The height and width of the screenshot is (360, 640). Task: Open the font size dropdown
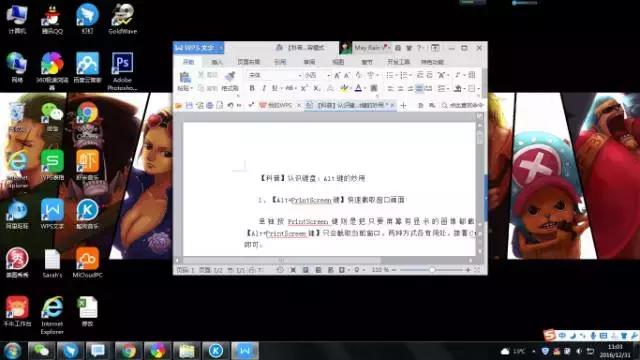point(329,76)
